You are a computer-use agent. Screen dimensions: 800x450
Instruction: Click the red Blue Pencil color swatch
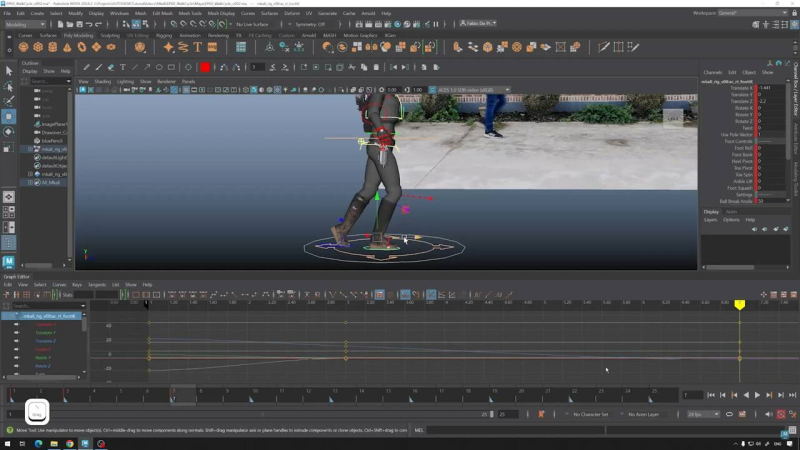coord(205,67)
